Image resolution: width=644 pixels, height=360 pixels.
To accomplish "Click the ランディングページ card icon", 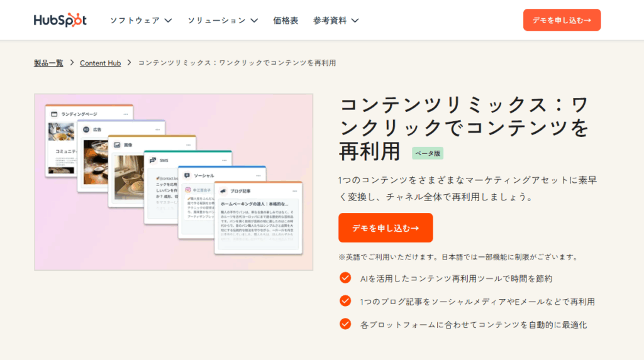I will coord(54,114).
